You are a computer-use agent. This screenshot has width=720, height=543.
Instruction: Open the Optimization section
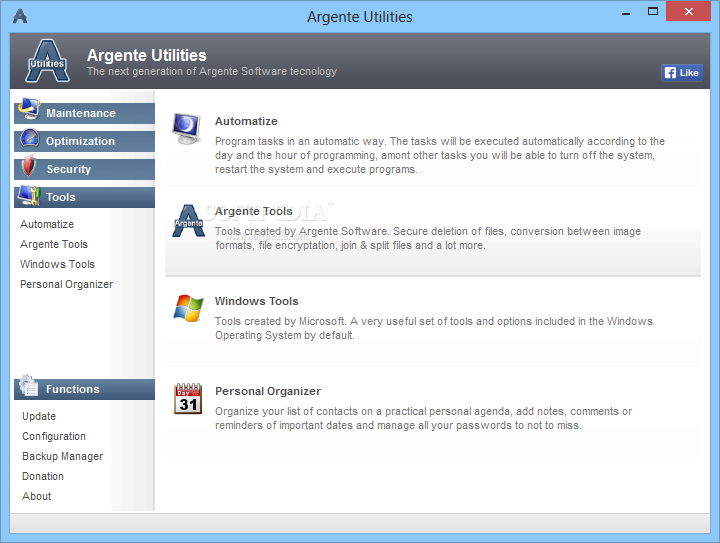84,141
